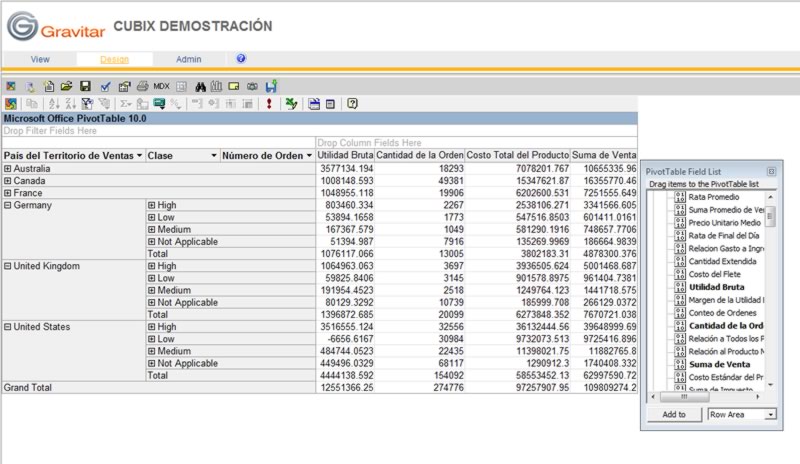Viewport: 800px width, 464px height.
Task: Open Pais del Territorio de Ventas filter dropdown
Action: (x=139, y=156)
